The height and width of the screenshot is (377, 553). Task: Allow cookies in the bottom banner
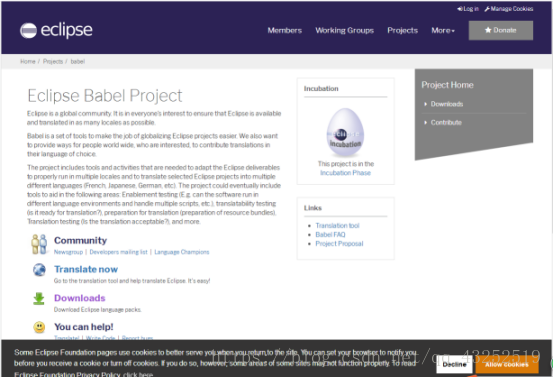click(507, 364)
